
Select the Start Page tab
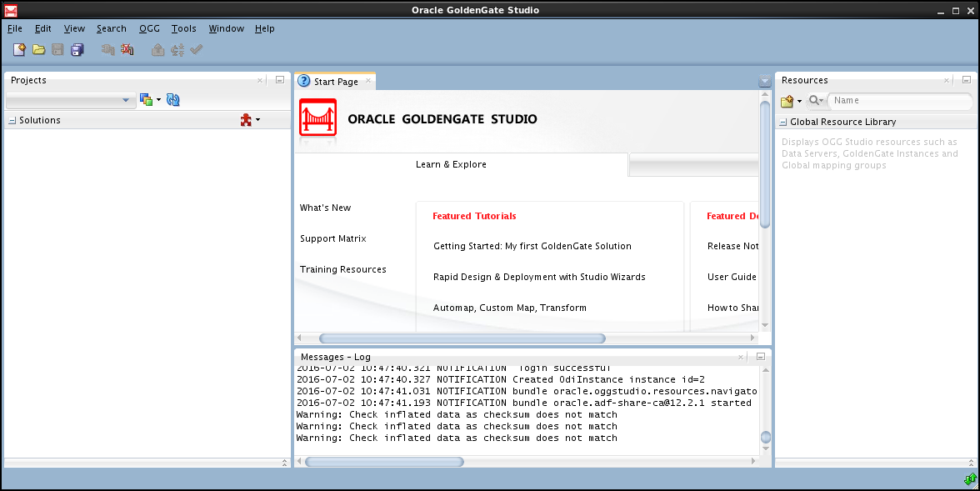click(x=335, y=81)
